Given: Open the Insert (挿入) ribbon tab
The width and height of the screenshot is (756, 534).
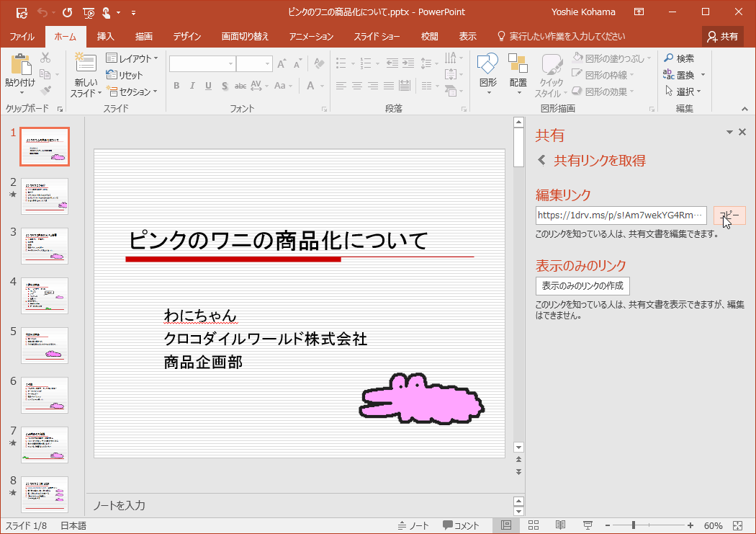Looking at the screenshot, I should point(105,36).
